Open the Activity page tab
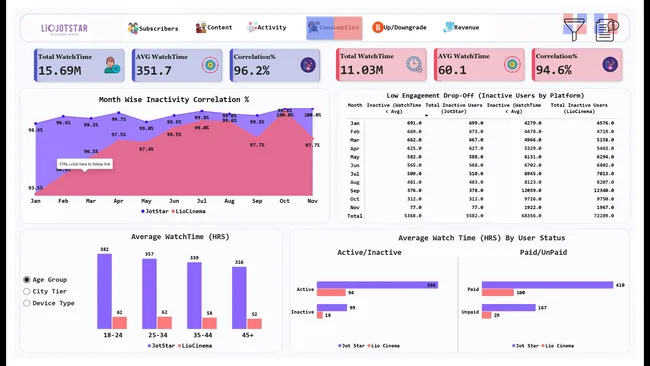This screenshot has width=650, height=366. click(267, 27)
